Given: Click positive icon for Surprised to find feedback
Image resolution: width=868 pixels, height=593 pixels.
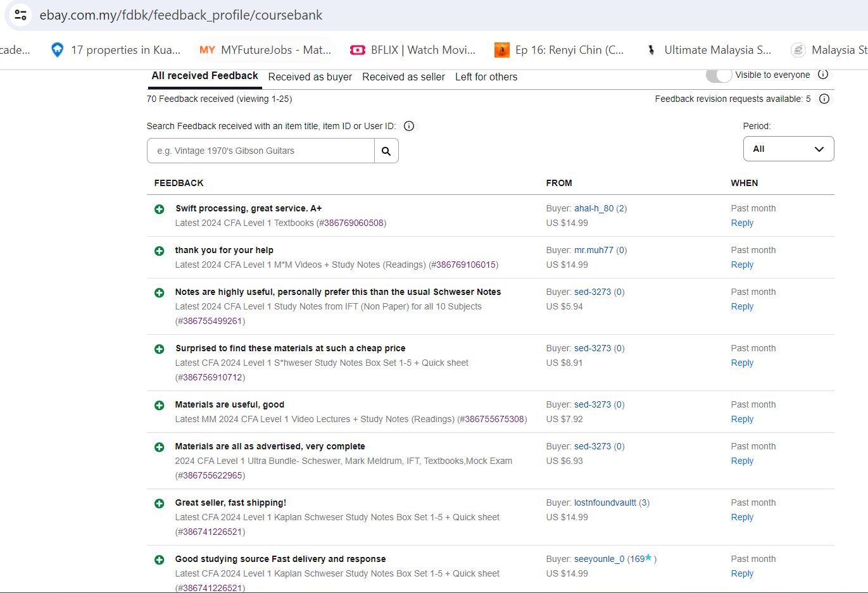Looking at the screenshot, I should coord(160,349).
